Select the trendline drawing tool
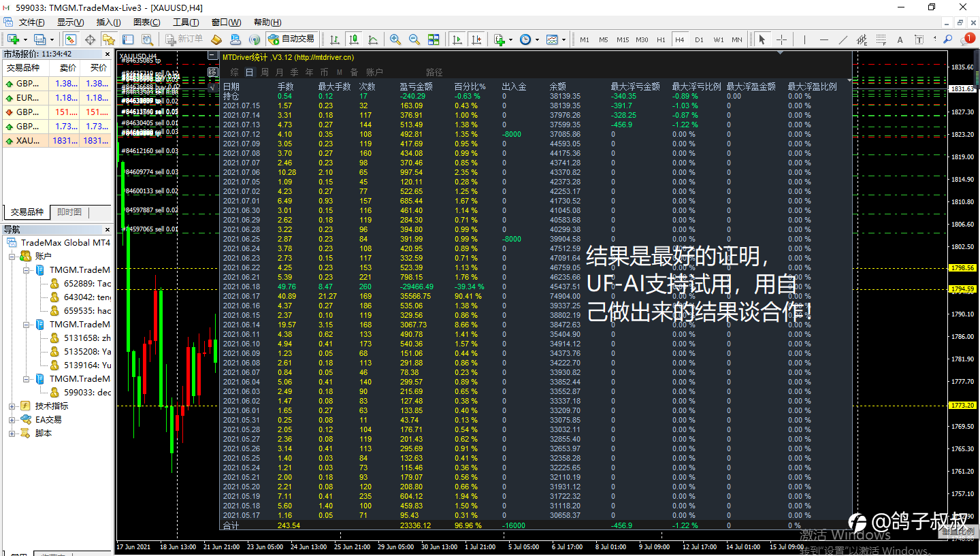The height and width of the screenshot is (556, 980). click(843, 39)
